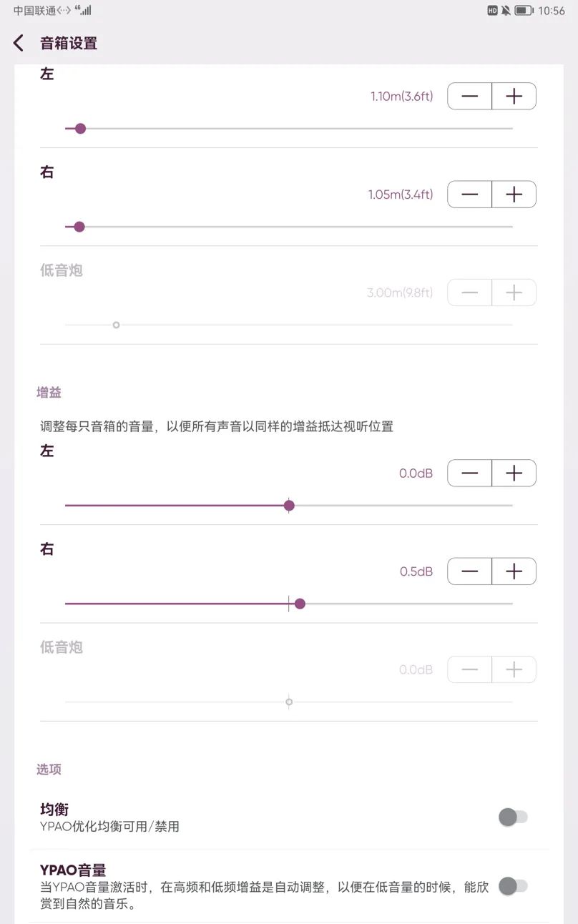Tap the battery icon in status bar
Screen dimensions: 578x924
[x=524, y=11]
